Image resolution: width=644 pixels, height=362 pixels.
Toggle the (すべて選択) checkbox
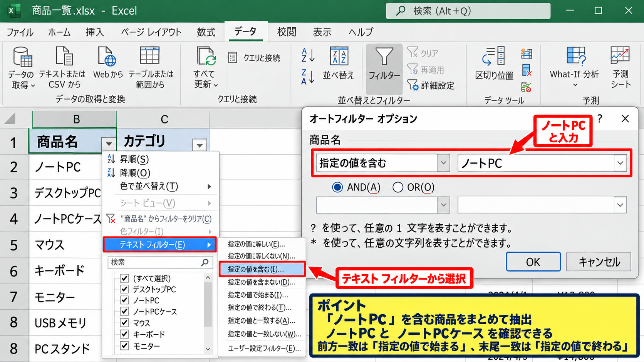pyautogui.click(x=124, y=278)
